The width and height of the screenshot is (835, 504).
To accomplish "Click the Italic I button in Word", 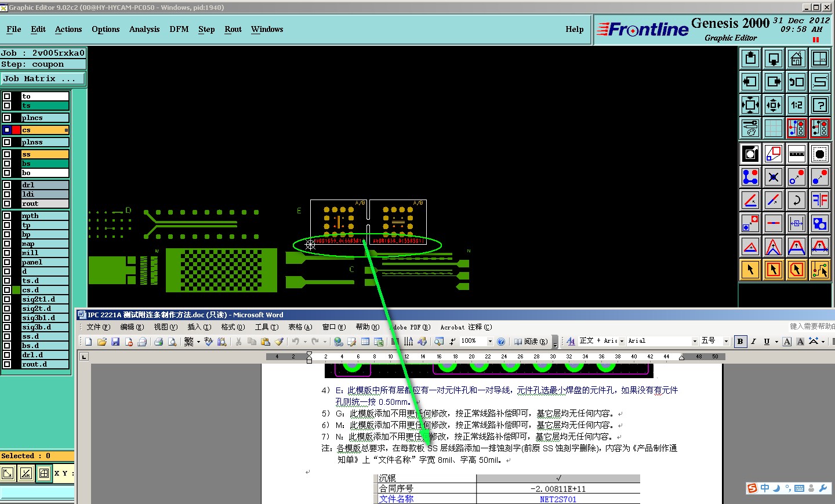I will 753,342.
